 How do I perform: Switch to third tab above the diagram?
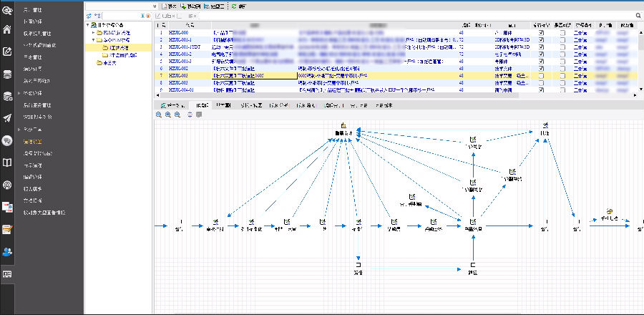pos(223,105)
